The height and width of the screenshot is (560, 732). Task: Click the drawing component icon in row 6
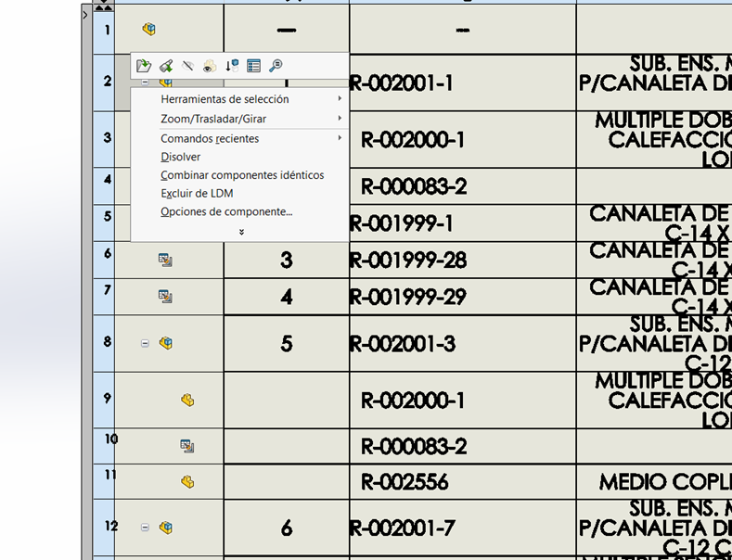click(x=165, y=261)
